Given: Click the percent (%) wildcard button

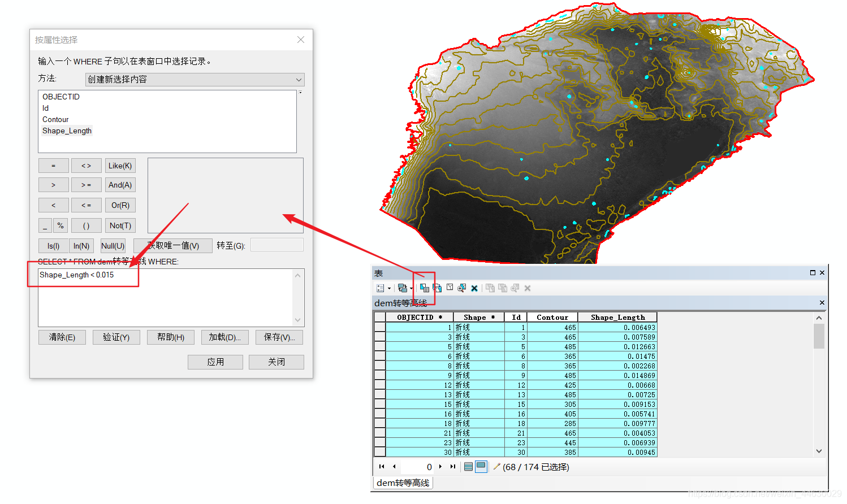Looking at the screenshot, I should 60,225.
